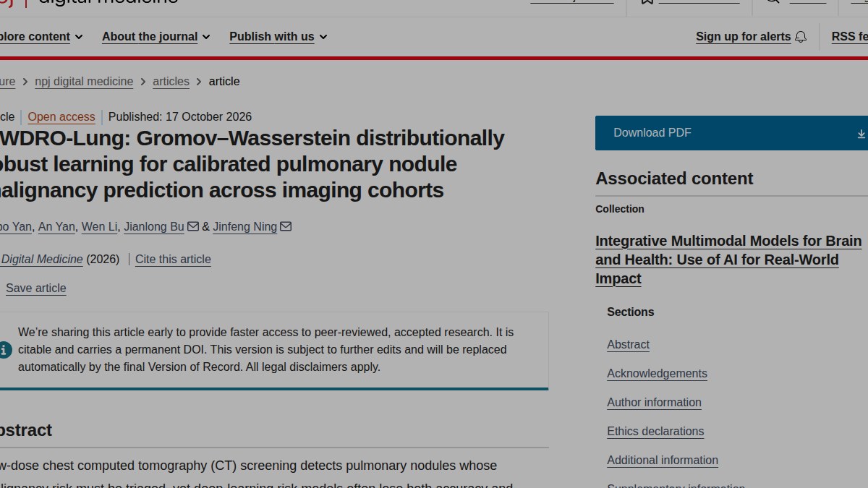Click Save article
This screenshot has height=488, width=868.
pyautogui.click(x=36, y=288)
